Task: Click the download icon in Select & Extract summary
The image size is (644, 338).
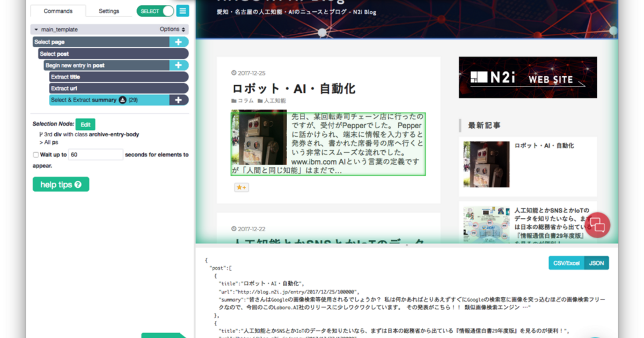Action: (123, 100)
